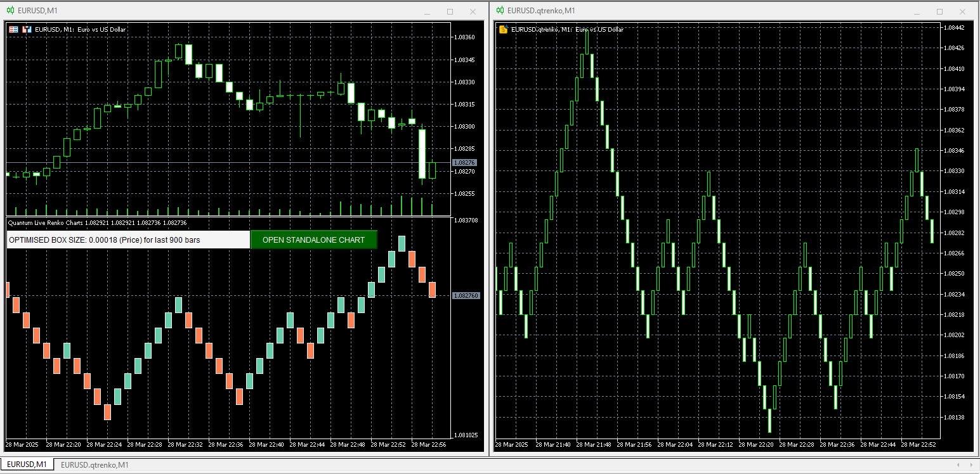Click the yellow dollar icon on qtrenko chart
This screenshot has width=980, height=474.
coord(503,29)
